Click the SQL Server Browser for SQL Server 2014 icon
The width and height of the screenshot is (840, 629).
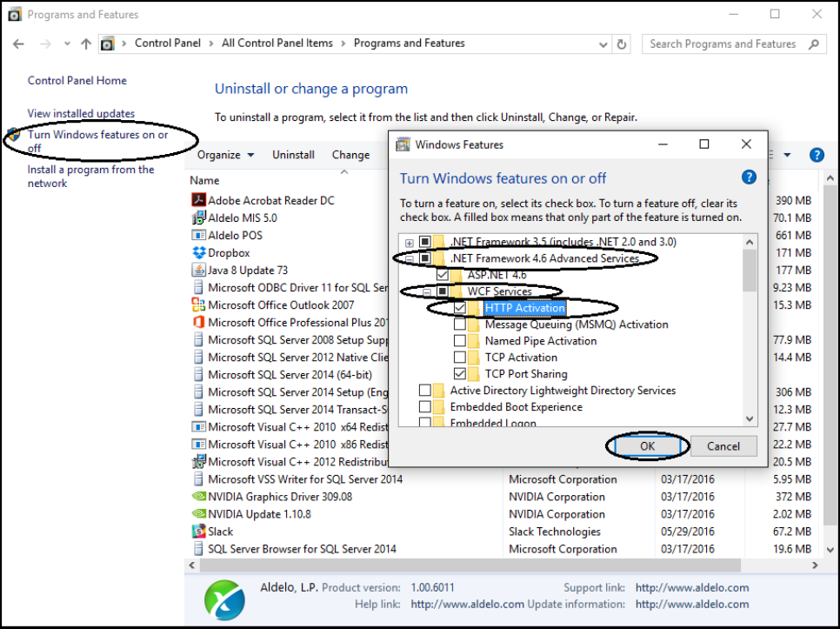(x=199, y=549)
